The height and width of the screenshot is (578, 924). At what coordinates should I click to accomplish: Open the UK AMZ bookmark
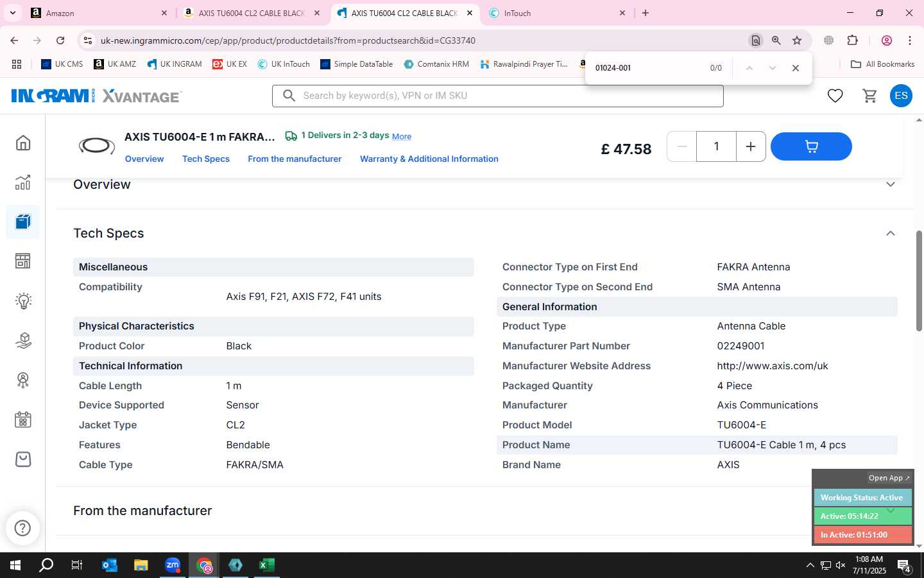115,64
